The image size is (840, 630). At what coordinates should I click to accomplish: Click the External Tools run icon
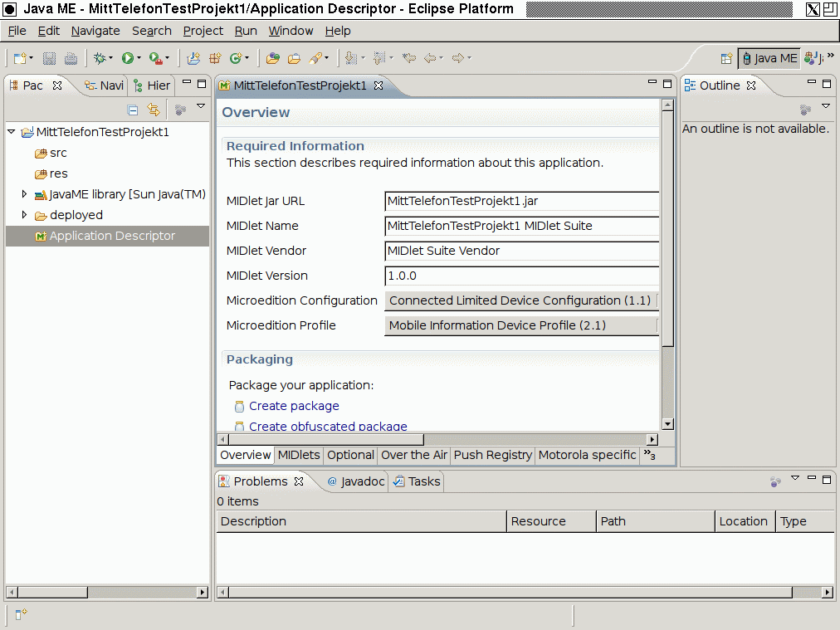point(155,58)
